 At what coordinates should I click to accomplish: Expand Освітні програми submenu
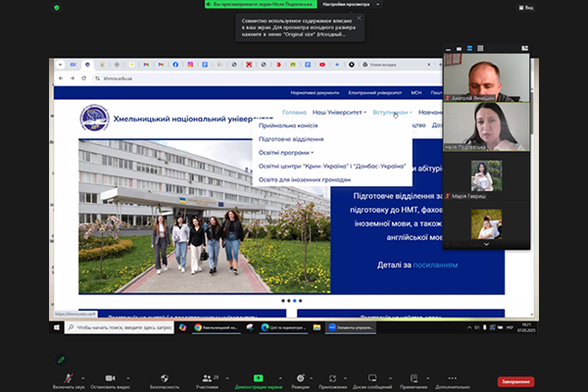286,153
